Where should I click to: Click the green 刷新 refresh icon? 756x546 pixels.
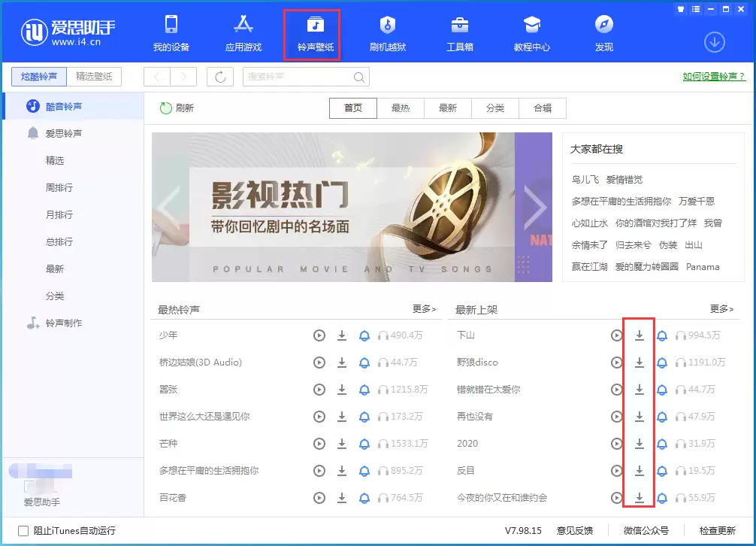click(x=165, y=108)
